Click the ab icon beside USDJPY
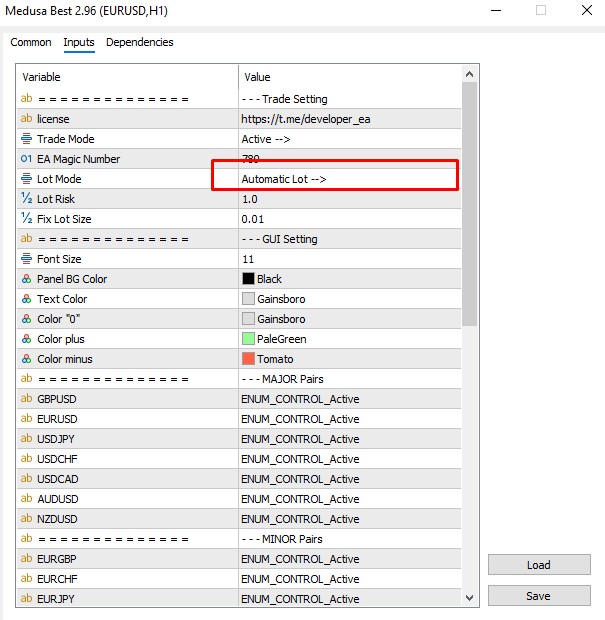This screenshot has width=605, height=620. (26, 438)
